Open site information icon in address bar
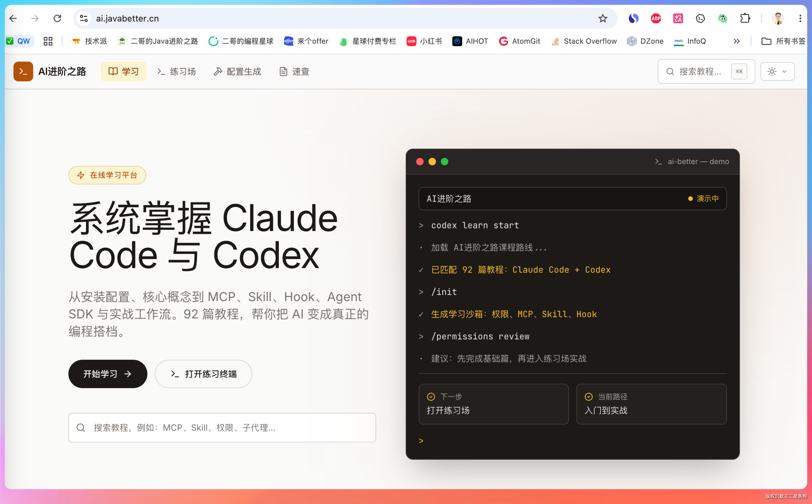This screenshot has height=504, width=812. 84,18
